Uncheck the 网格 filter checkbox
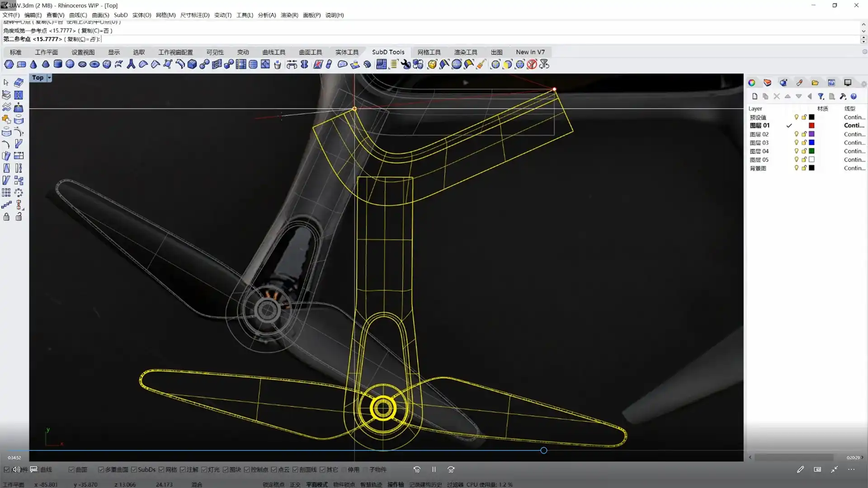868x488 pixels. pos(161,469)
